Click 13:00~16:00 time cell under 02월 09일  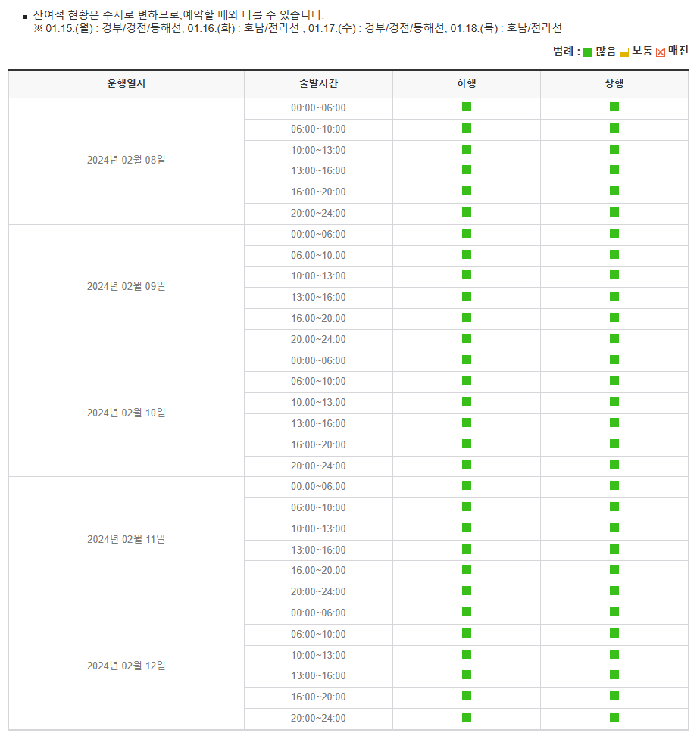(x=318, y=297)
